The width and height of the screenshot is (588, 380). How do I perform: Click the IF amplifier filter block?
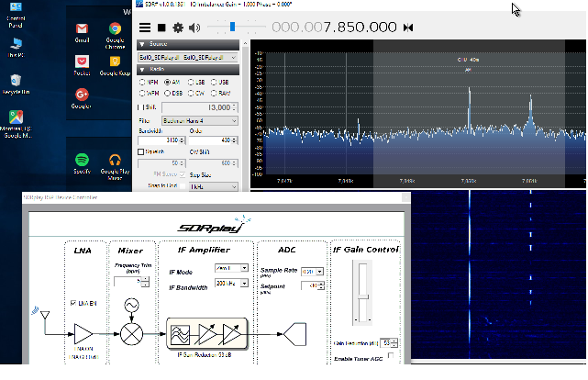click(x=181, y=335)
